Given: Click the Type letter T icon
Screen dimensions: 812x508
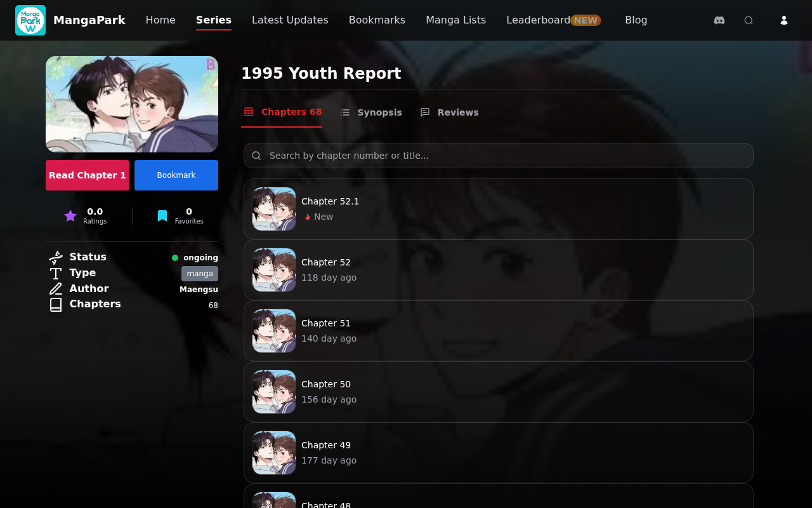Looking at the screenshot, I should coord(56,273).
